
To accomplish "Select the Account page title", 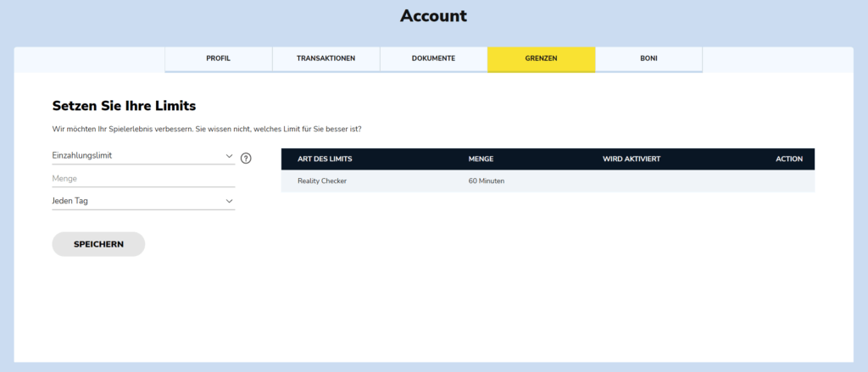I will pos(433,16).
